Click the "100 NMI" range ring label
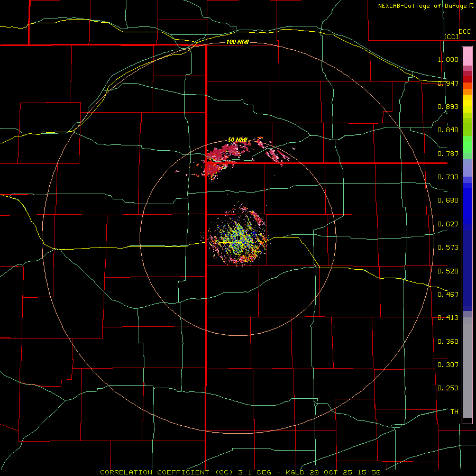The width and height of the screenshot is (476, 476). pos(237,42)
